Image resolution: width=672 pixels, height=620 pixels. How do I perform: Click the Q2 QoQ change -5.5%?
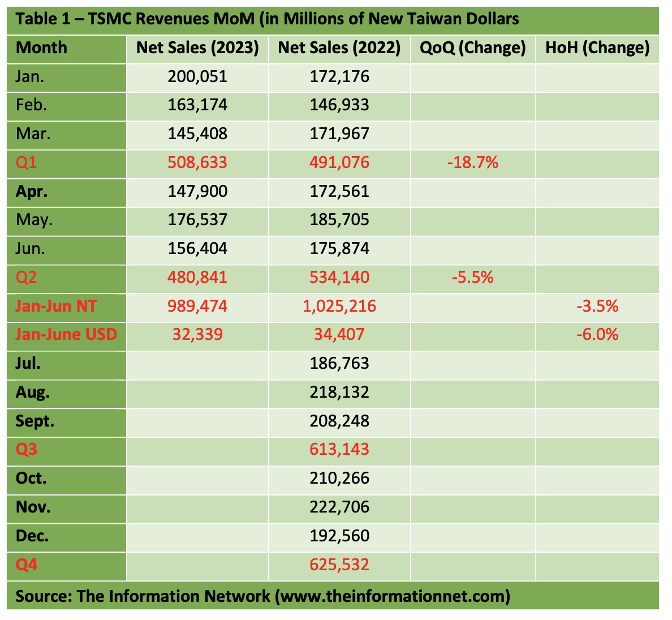(473, 278)
